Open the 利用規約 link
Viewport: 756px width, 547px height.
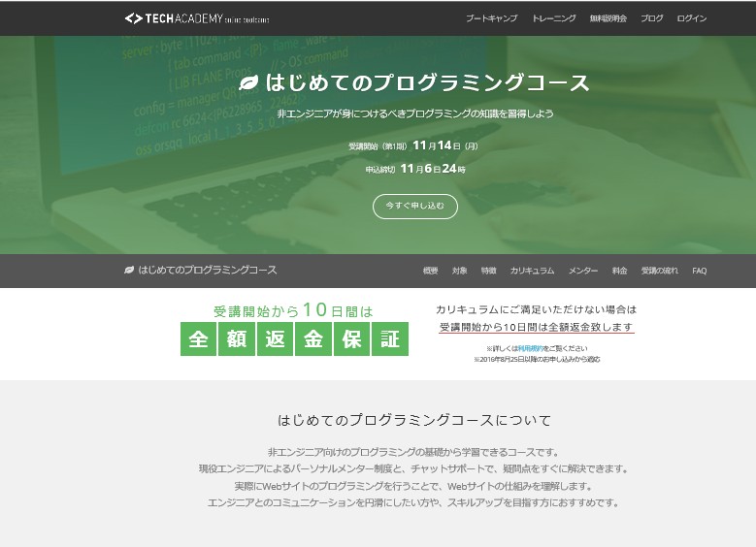coord(530,348)
